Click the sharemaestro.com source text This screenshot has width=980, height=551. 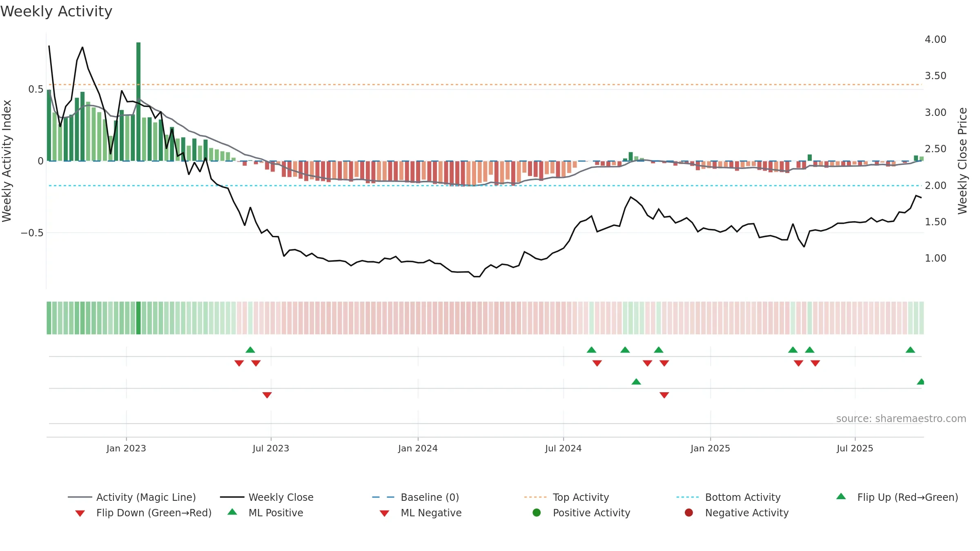tap(901, 419)
